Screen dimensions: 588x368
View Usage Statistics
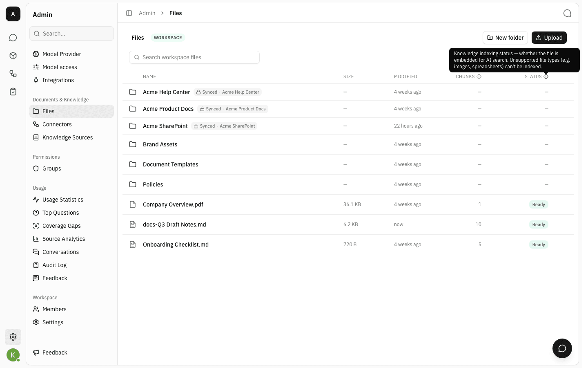71,200
